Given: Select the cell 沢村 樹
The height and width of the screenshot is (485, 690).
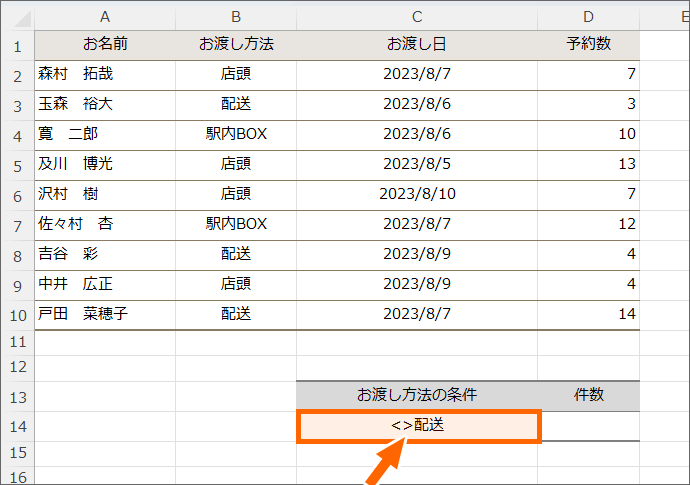Looking at the screenshot, I should pos(105,195).
